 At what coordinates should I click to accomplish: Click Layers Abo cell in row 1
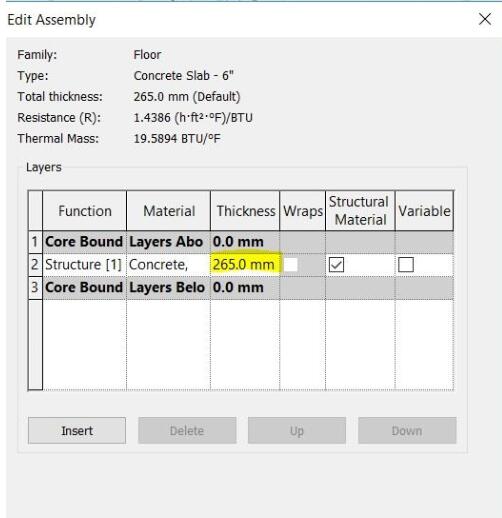point(168,242)
